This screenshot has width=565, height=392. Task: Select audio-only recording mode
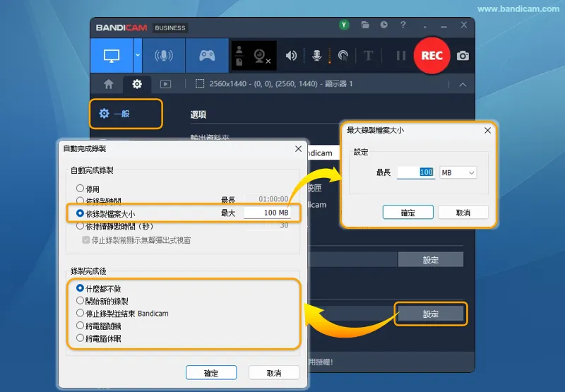164,56
